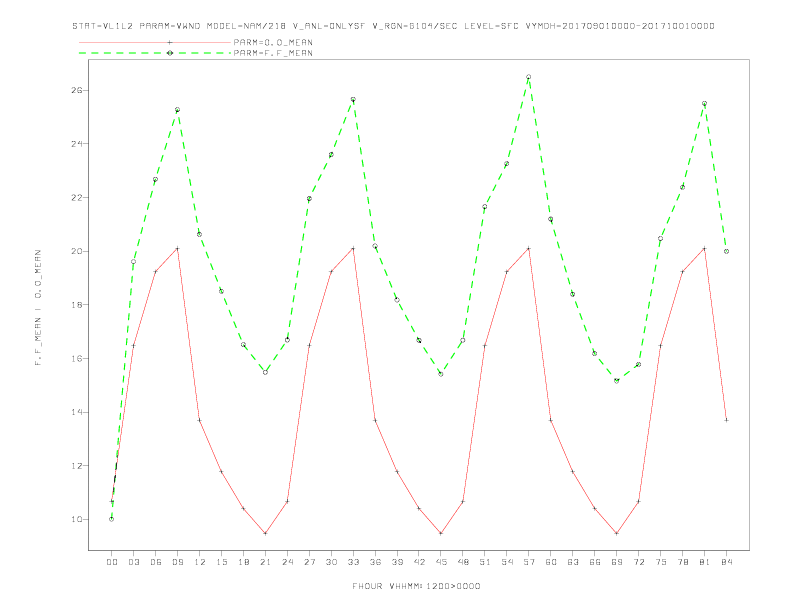Click x-axis tick label 57
The height and width of the screenshot is (612, 792).
[529, 562]
